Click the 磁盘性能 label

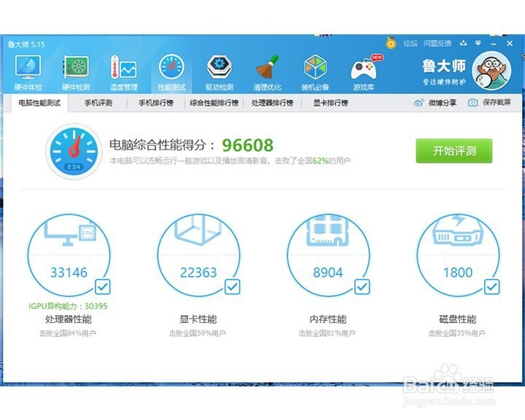[457, 319]
